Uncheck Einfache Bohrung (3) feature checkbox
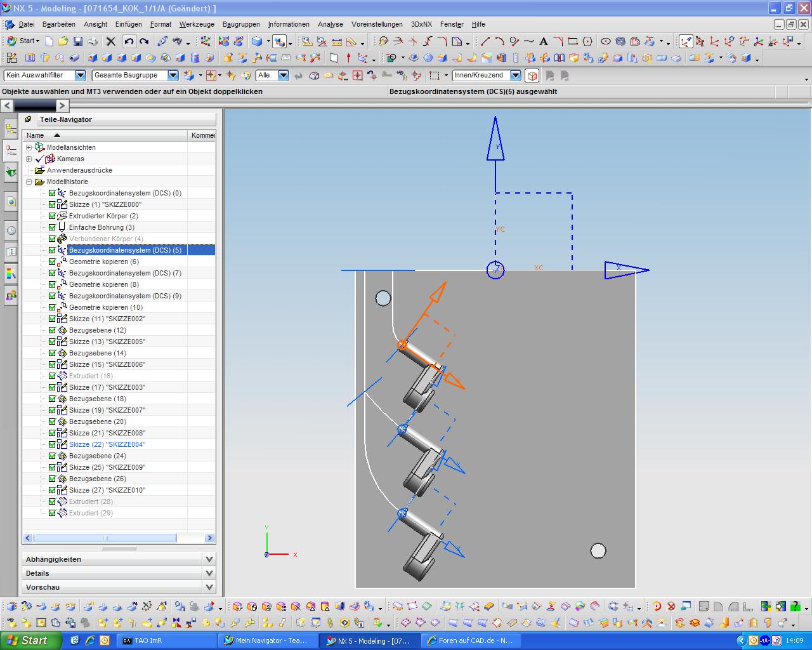 click(53, 227)
